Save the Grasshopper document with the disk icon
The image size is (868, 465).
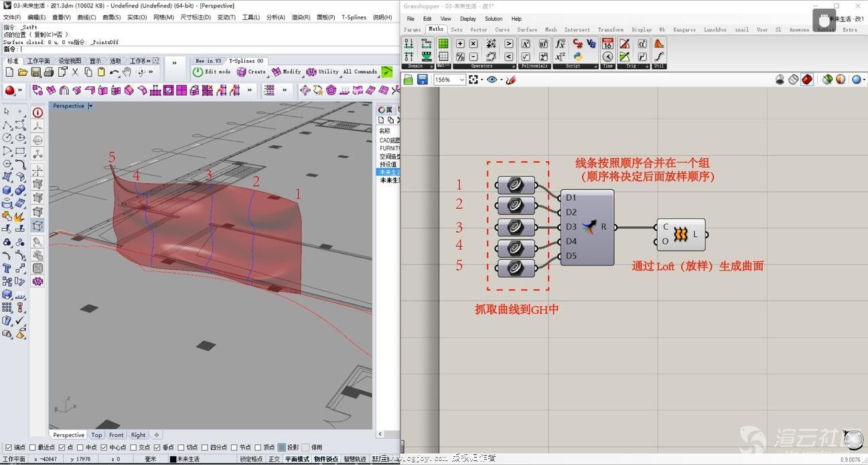(x=423, y=80)
